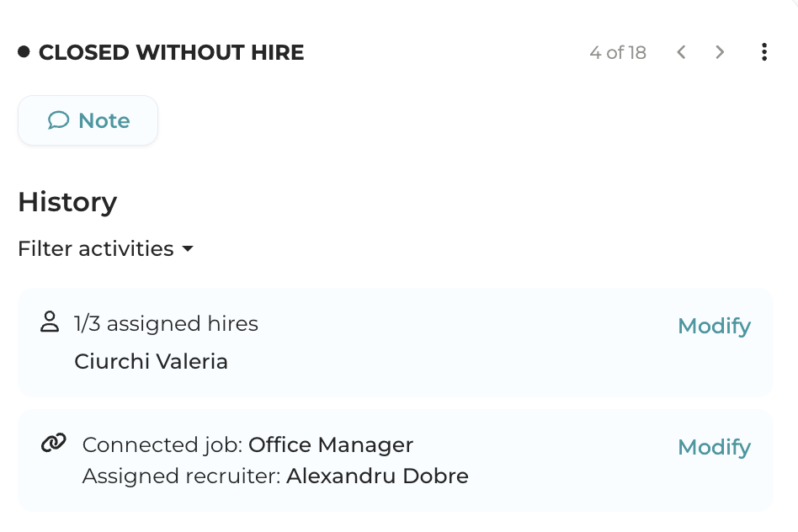The image size is (798, 532).
Task: Go to the previous record chevron
Action: click(681, 52)
